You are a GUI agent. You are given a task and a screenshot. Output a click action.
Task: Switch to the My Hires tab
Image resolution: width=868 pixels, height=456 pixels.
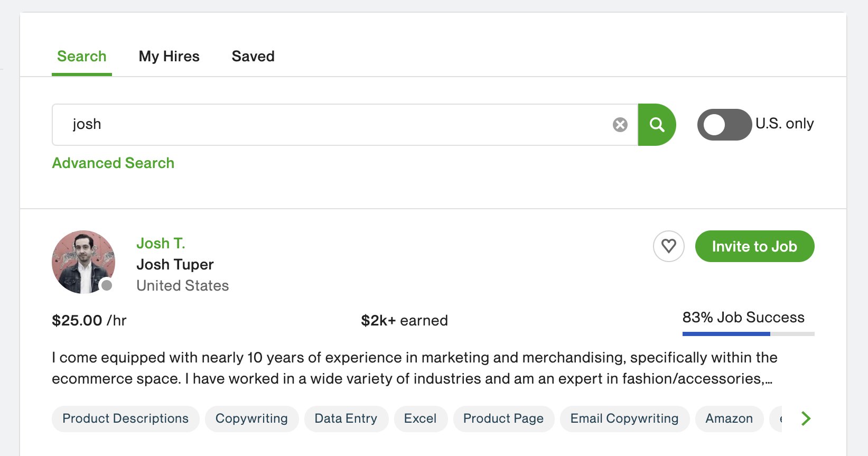(x=169, y=56)
